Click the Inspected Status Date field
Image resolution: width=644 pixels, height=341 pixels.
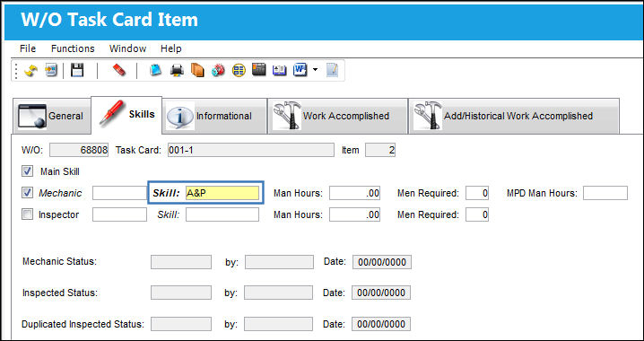(381, 293)
